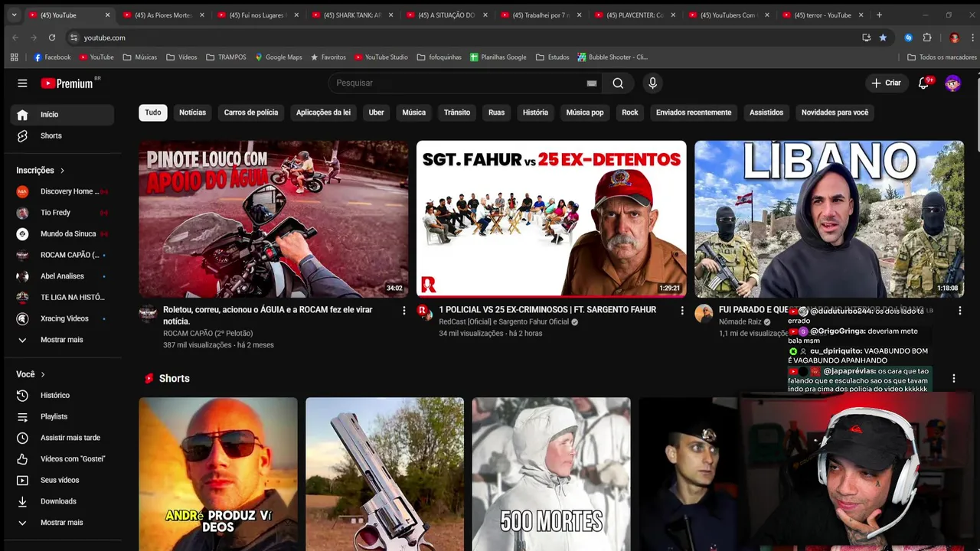Open the Você section chevron
980x551 pixels.
43,374
